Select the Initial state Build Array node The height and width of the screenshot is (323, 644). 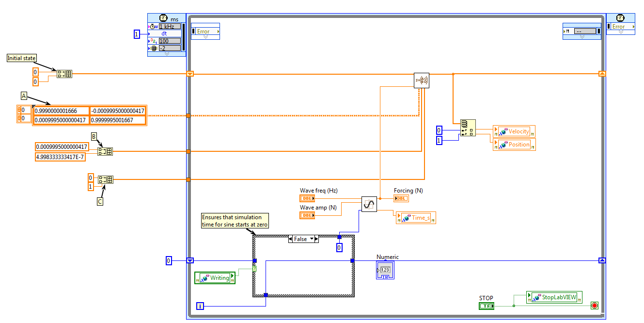[64, 74]
